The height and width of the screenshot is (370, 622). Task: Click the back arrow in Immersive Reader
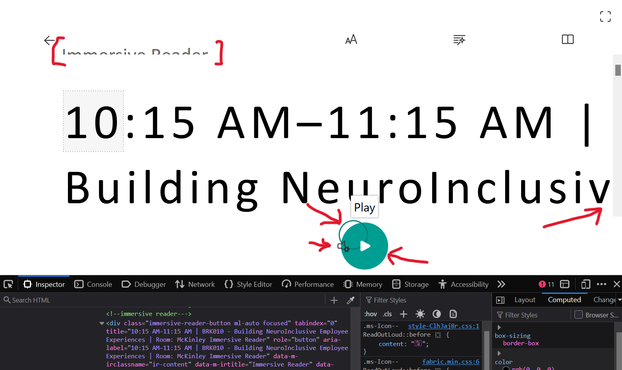pyautogui.click(x=49, y=40)
